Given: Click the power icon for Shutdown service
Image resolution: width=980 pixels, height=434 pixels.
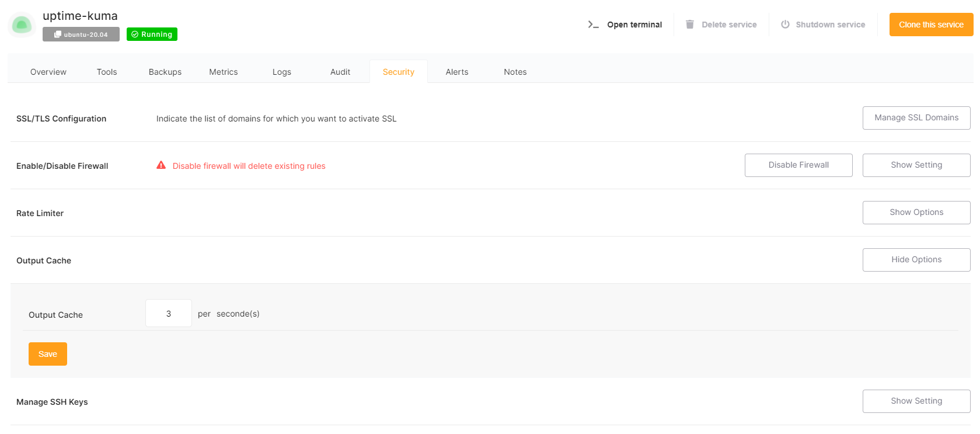Looking at the screenshot, I should pos(785,25).
